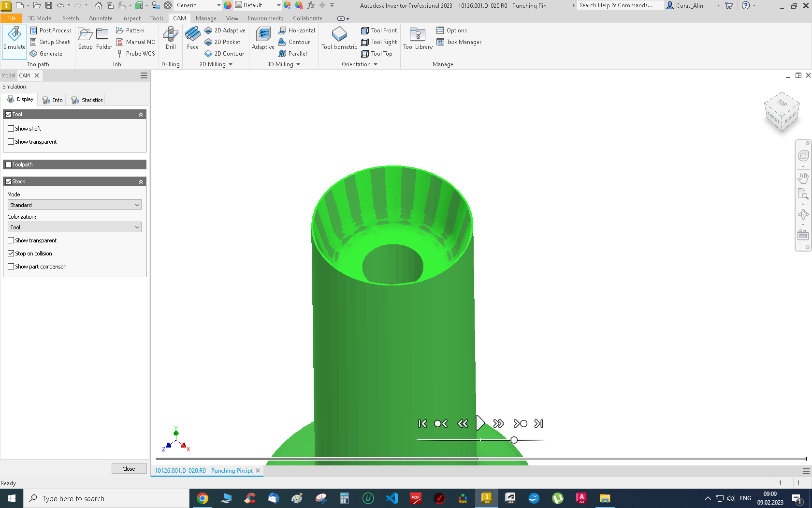Open the Task Manager
The image size is (812, 508).
459,42
